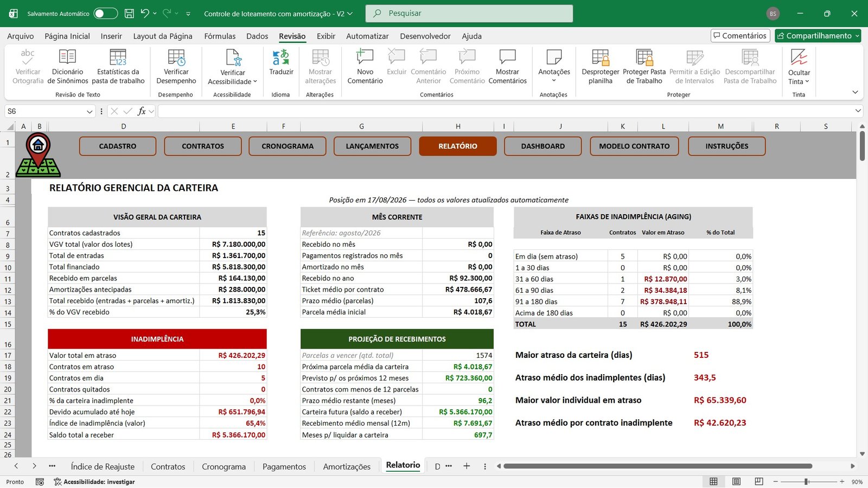Viewport: 868px width, 488px height.
Task: Switch to Page Break Preview icon
Action: pos(759,481)
